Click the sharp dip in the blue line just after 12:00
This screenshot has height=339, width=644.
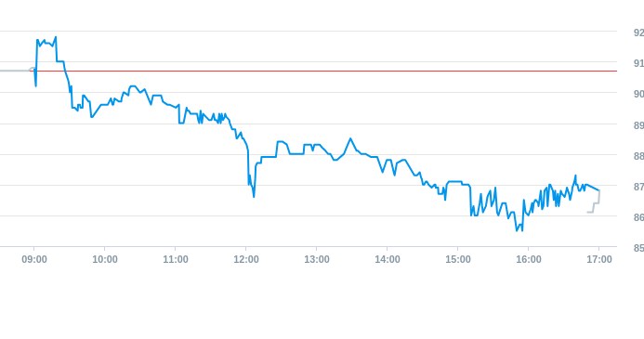click(x=254, y=196)
